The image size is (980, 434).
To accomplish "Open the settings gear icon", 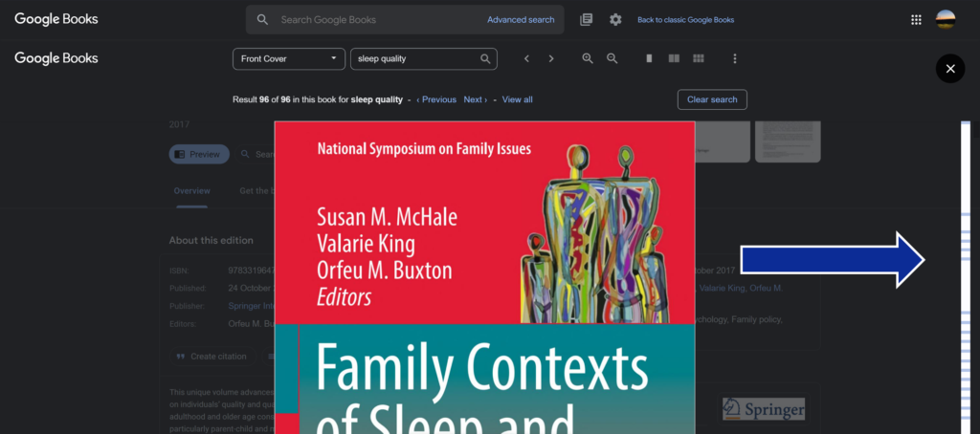I will (615, 20).
